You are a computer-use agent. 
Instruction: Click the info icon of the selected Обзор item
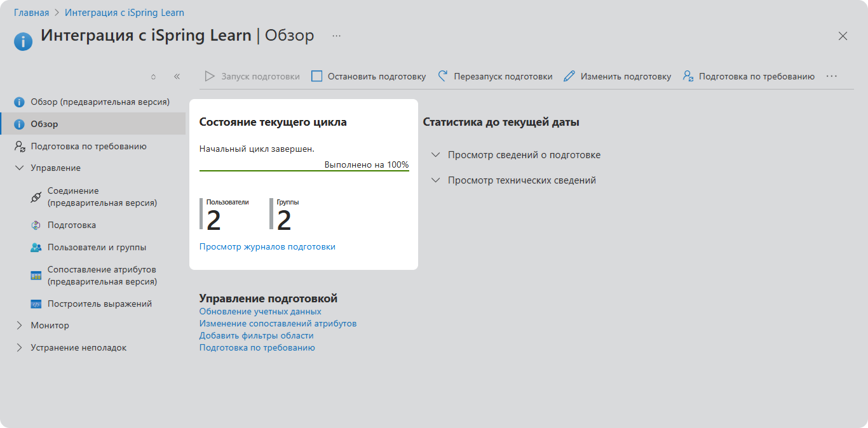pos(19,124)
